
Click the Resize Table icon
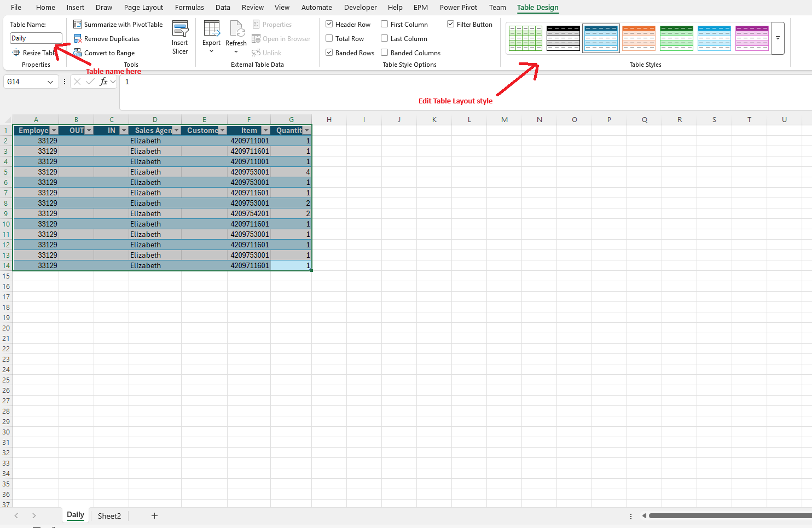click(x=16, y=53)
